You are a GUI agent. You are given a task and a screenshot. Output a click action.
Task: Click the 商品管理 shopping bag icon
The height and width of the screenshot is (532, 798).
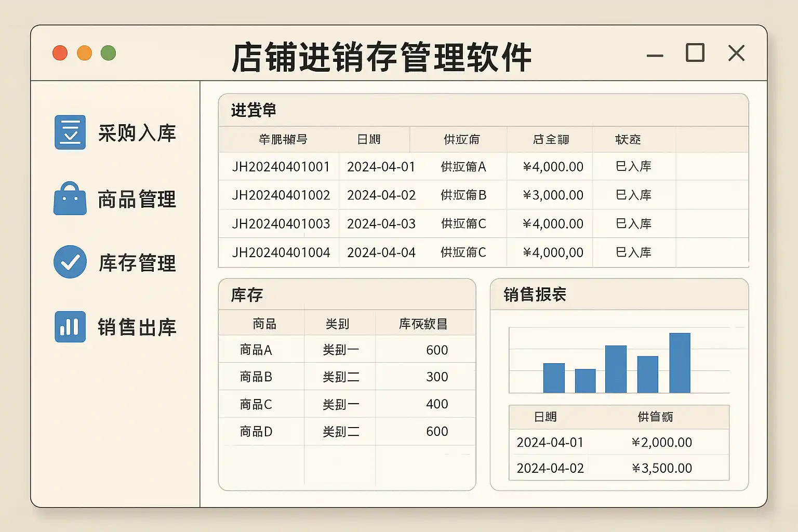tap(70, 199)
